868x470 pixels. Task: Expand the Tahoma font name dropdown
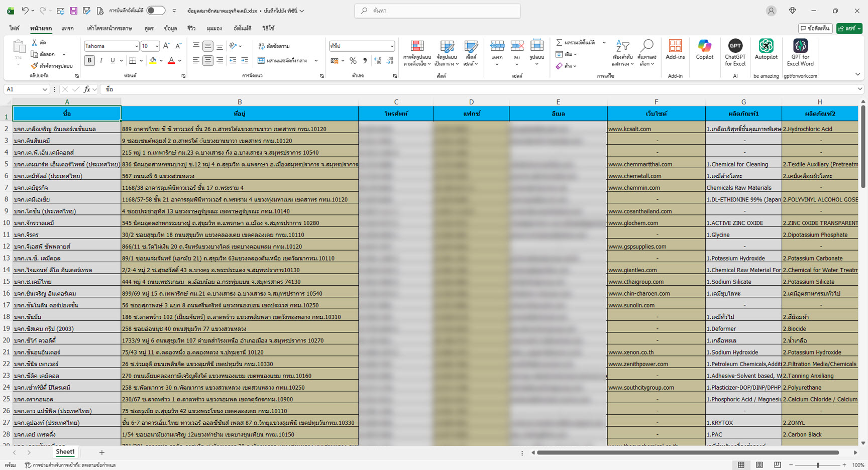(136, 46)
